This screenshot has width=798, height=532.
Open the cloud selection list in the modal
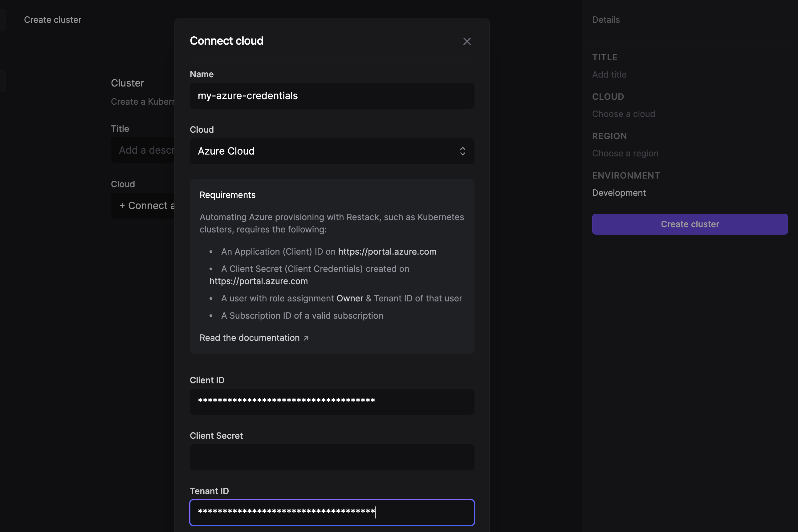click(x=332, y=151)
